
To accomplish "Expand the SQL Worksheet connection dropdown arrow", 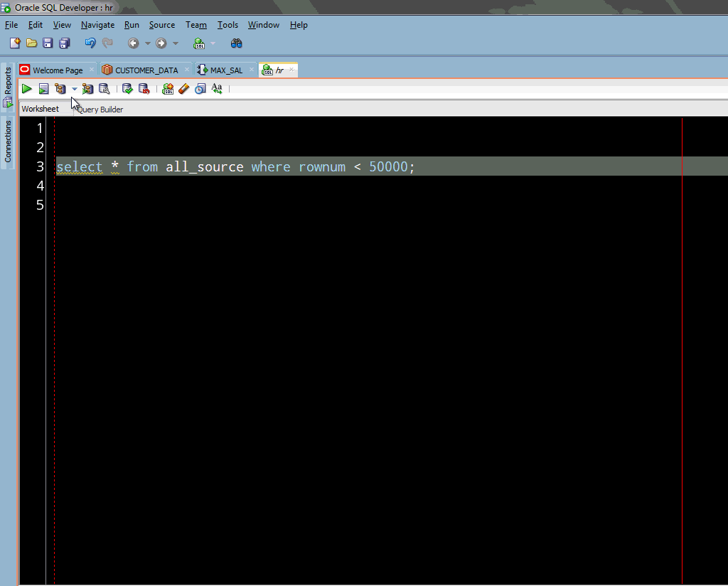I will pyautogui.click(x=213, y=43).
